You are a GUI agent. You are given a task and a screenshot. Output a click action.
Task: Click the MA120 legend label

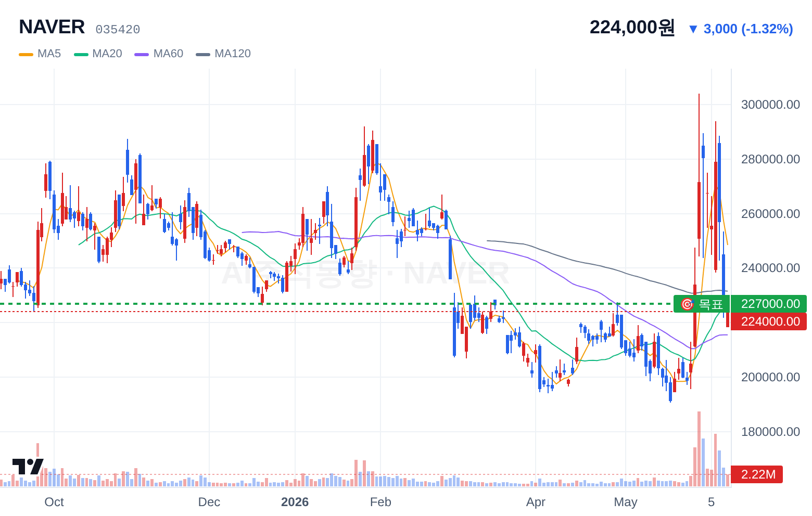click(233, 54)
